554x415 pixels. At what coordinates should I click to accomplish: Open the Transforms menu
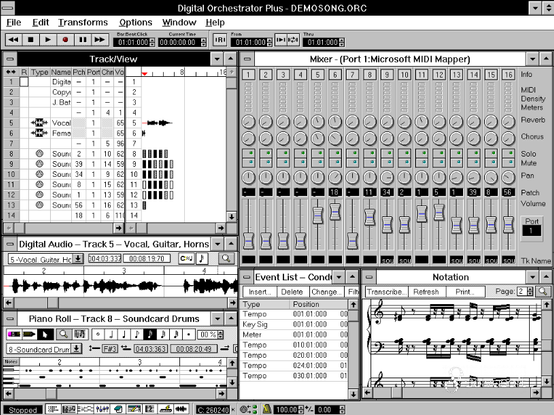83,23
